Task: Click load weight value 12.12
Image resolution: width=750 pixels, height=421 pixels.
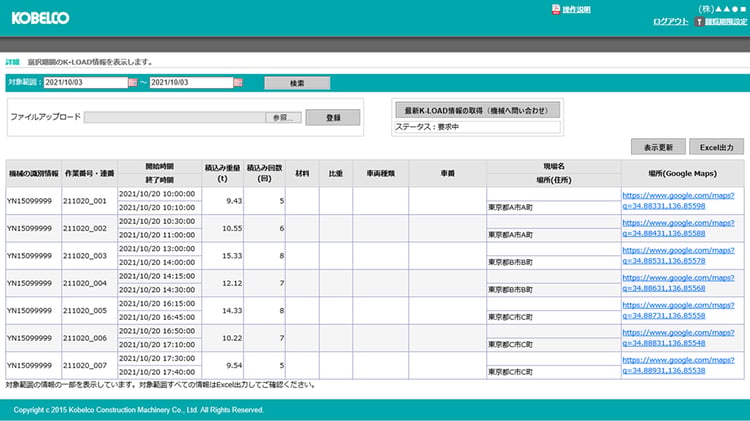Action: tap(232, 283)
